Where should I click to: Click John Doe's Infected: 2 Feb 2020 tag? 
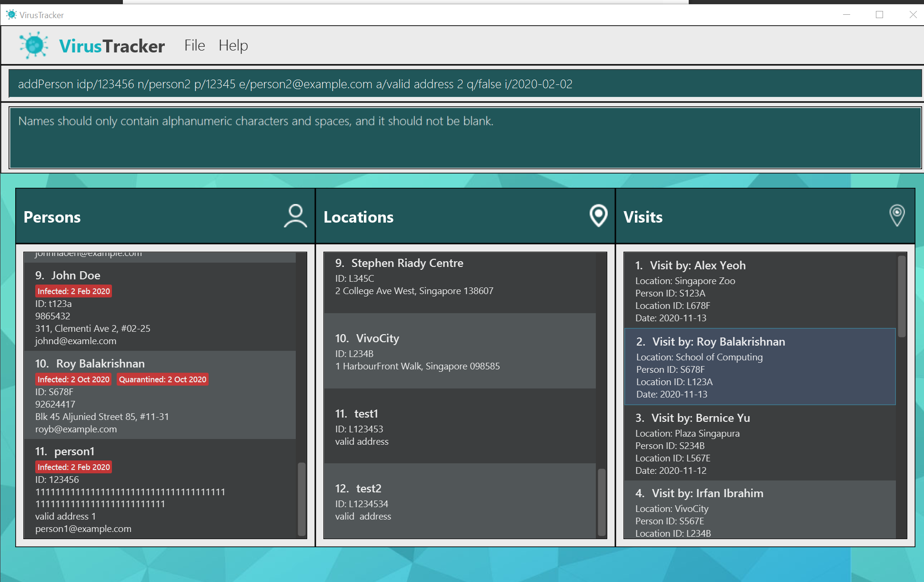(73, 291)
